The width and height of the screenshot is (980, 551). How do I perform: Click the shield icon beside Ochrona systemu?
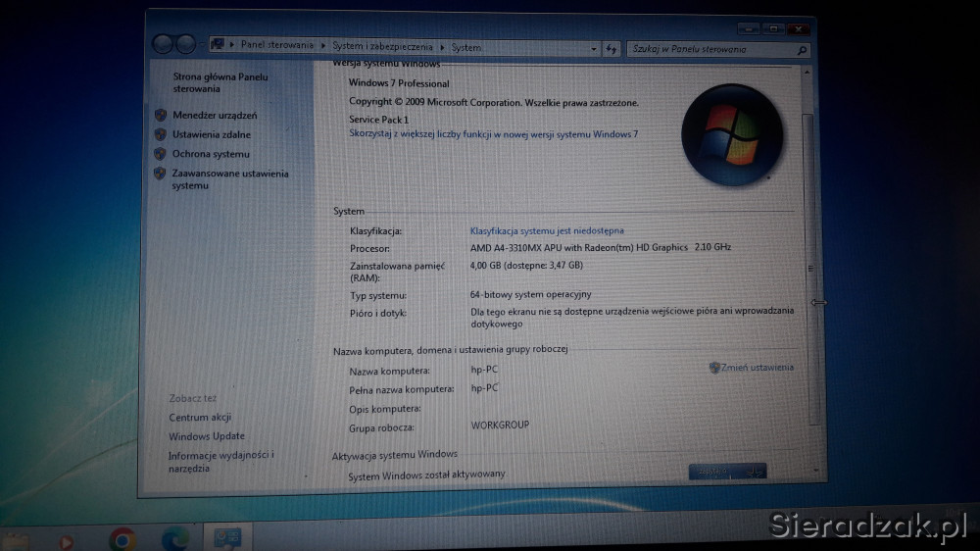160,154
